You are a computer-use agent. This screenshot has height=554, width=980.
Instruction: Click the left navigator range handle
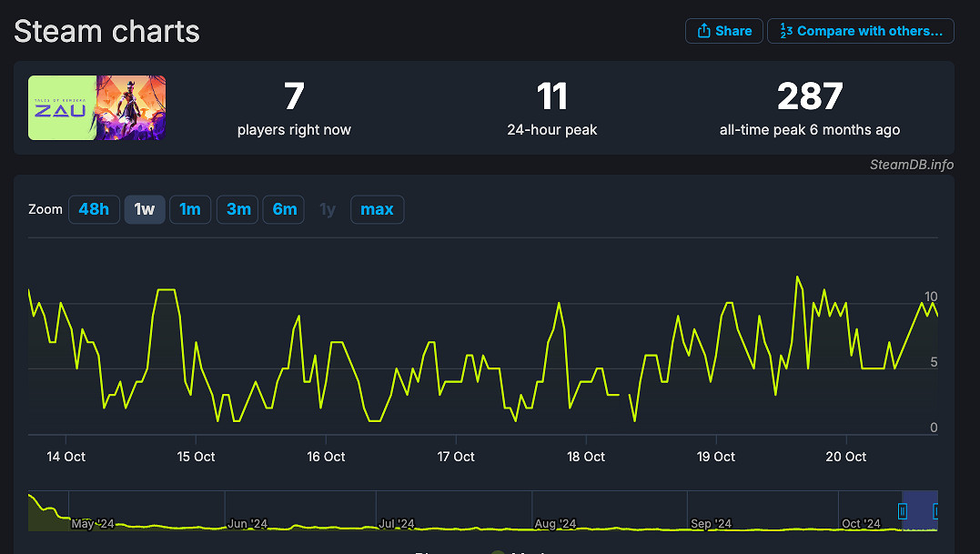click(903, 511)
